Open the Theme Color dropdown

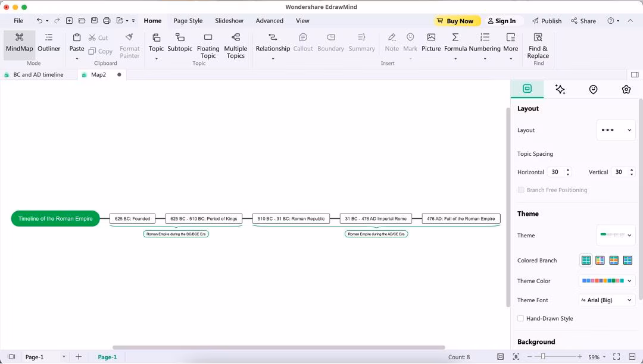pos(607,281)
